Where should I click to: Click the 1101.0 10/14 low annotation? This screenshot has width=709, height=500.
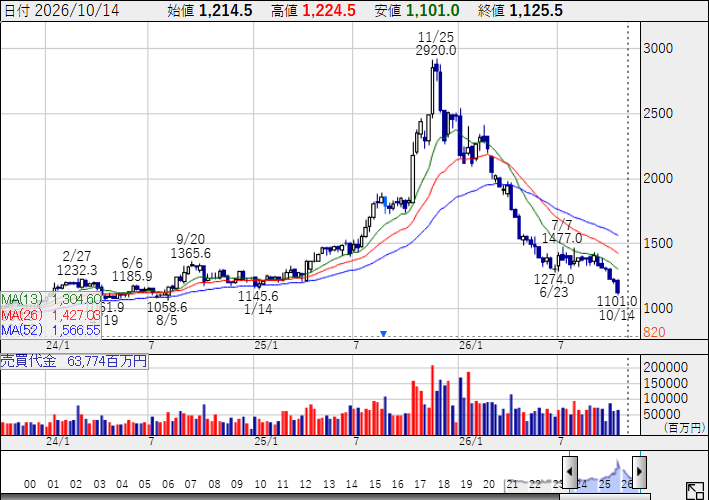(x=617, y=308)
